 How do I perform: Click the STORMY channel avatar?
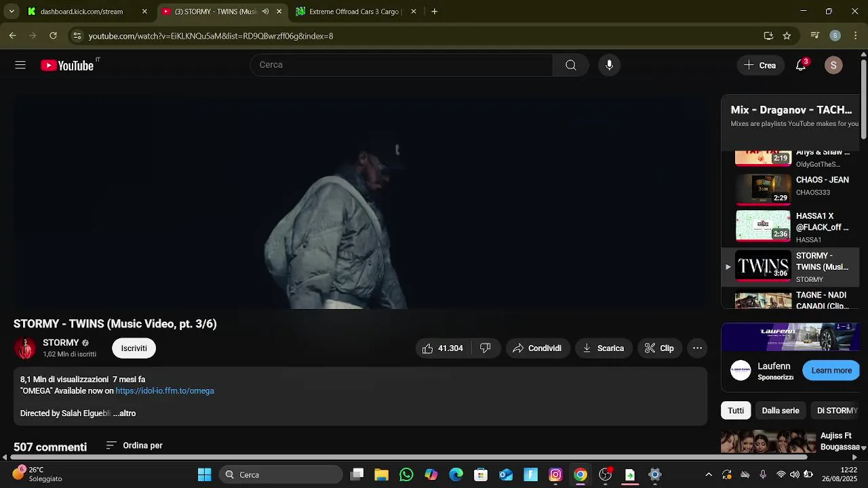[25, 348]
